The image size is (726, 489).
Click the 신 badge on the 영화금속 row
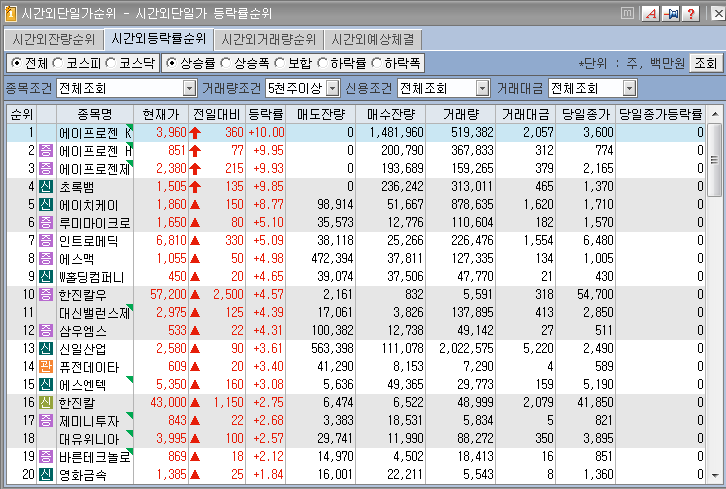point(45,474)
